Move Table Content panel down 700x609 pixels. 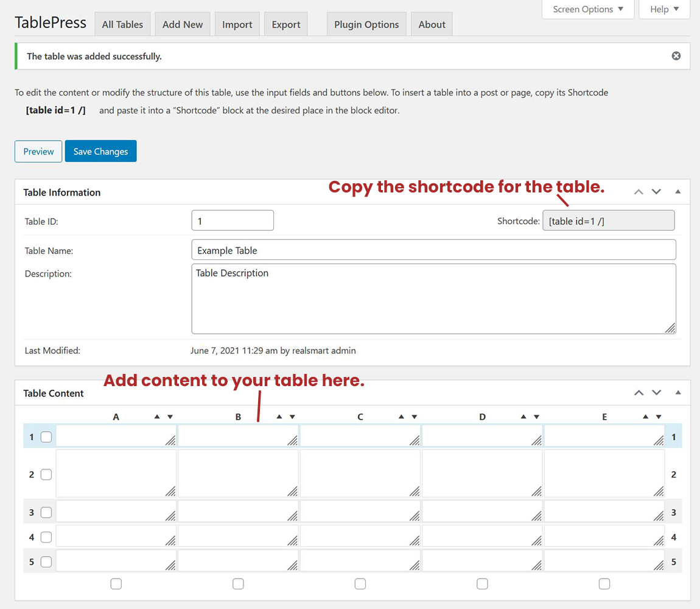[x=656, y=393]
